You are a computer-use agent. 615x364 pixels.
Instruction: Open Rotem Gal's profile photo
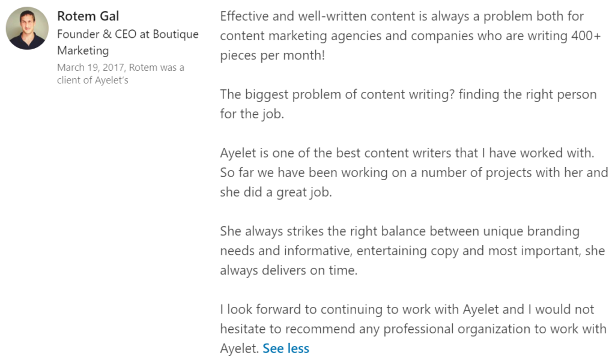[27, 28]
